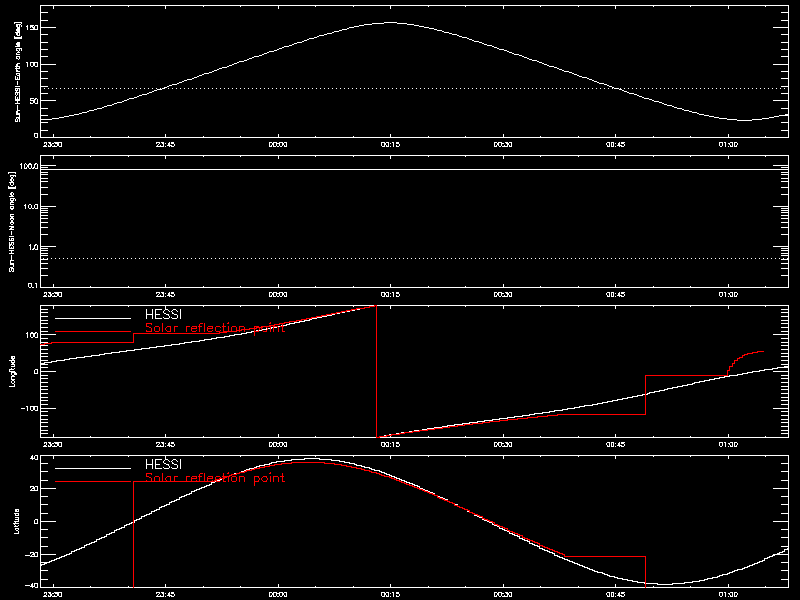The height and width of the screenshot is (600, 800).
Task: Click the 100 tick label on Longitude axis
Action: pyautogui.click(x=32, y=335)
